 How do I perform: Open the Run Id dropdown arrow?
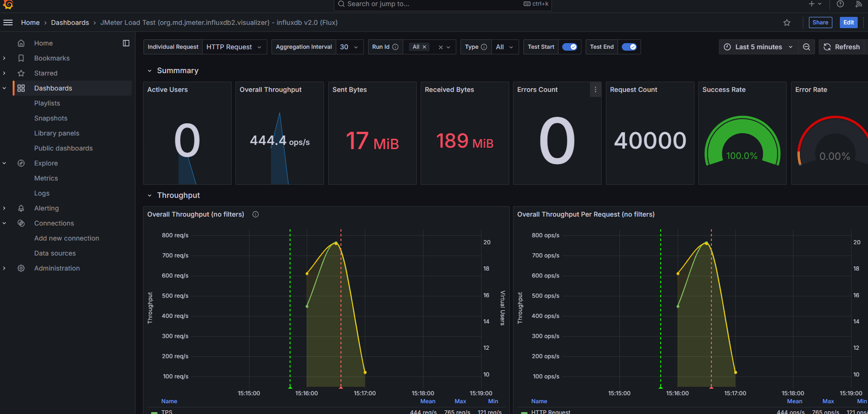coord(449,47)
